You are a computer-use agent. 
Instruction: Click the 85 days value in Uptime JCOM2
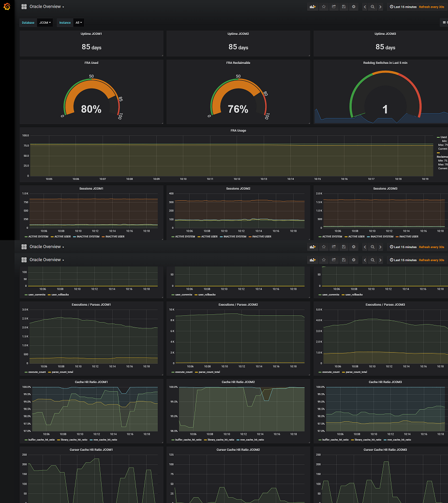pos(238,47)
